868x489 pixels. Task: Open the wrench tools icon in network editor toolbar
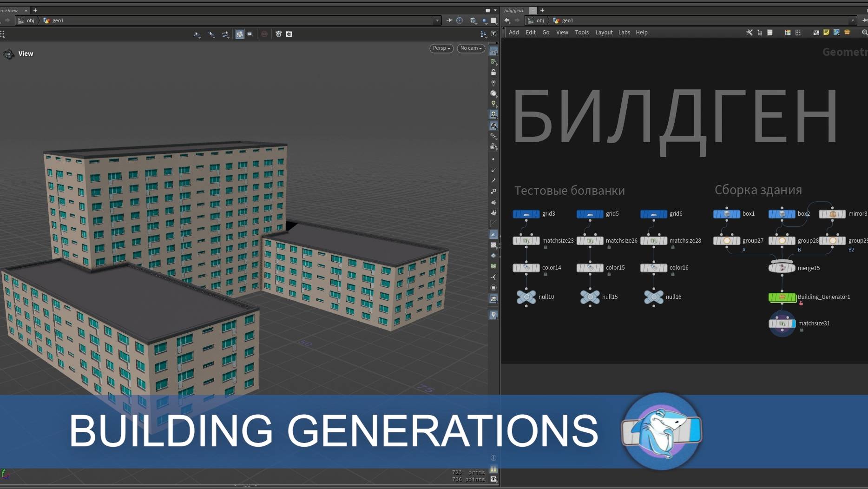[x=749, y=33]
